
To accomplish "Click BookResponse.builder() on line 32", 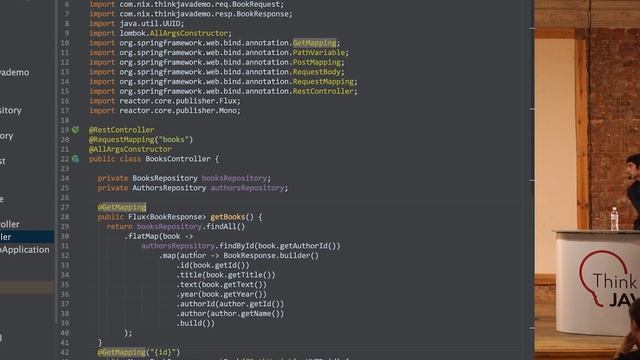I will tap(271, 256).
